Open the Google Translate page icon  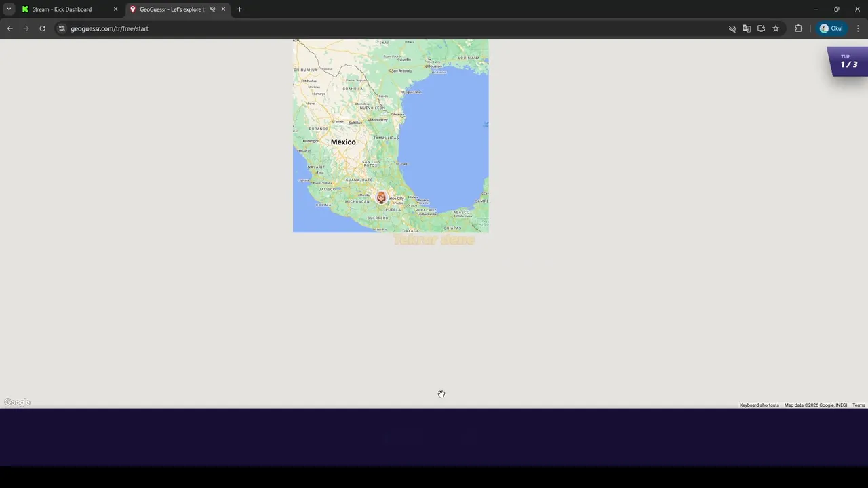click(747, 28)
